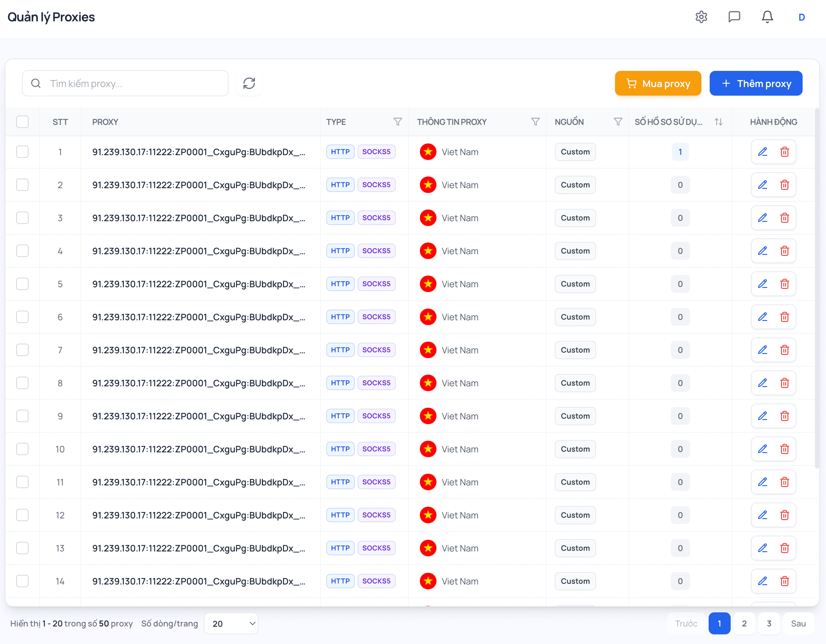826x644 pixels.
Task: Go to page 1
Action: tap(719, 624)
